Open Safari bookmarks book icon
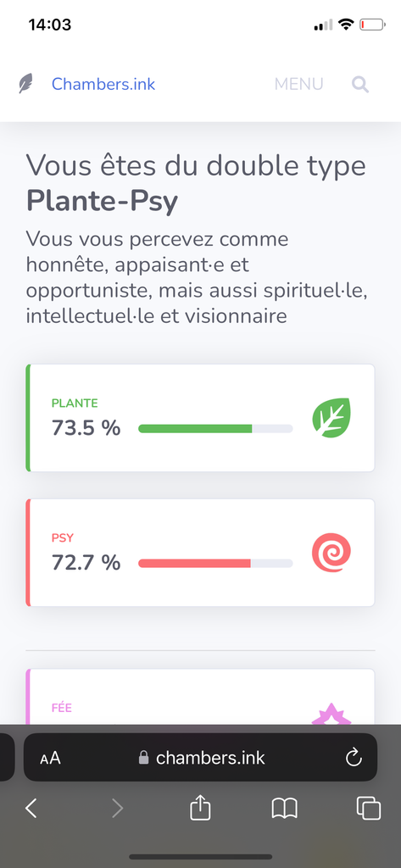This screenshot has height=868, width=401. pos(285,809)
